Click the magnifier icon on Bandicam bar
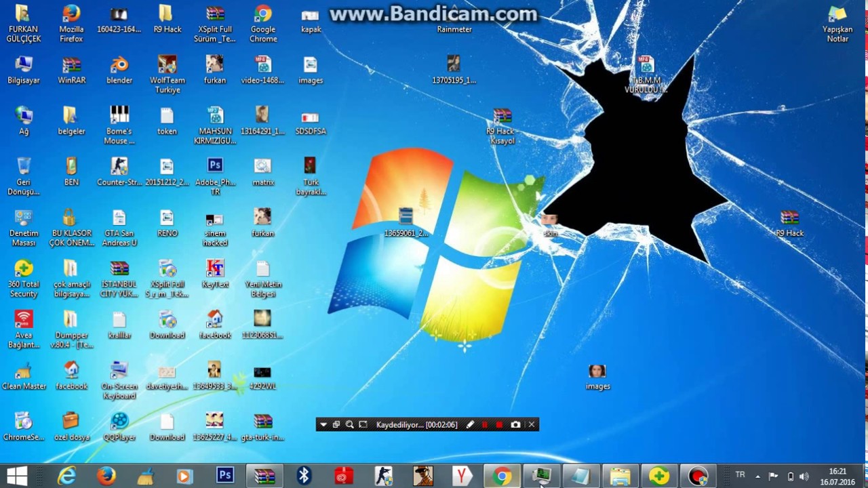 tap(350, 425)
